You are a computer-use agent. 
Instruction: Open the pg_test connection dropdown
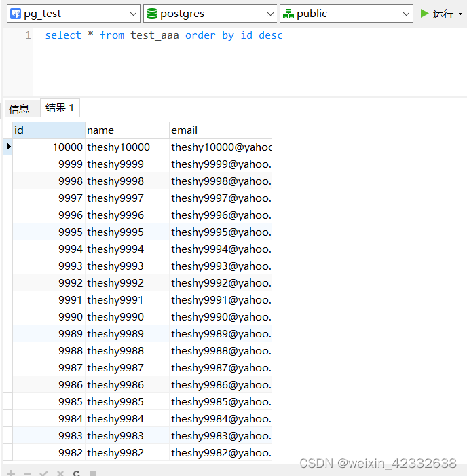[73, 14]
